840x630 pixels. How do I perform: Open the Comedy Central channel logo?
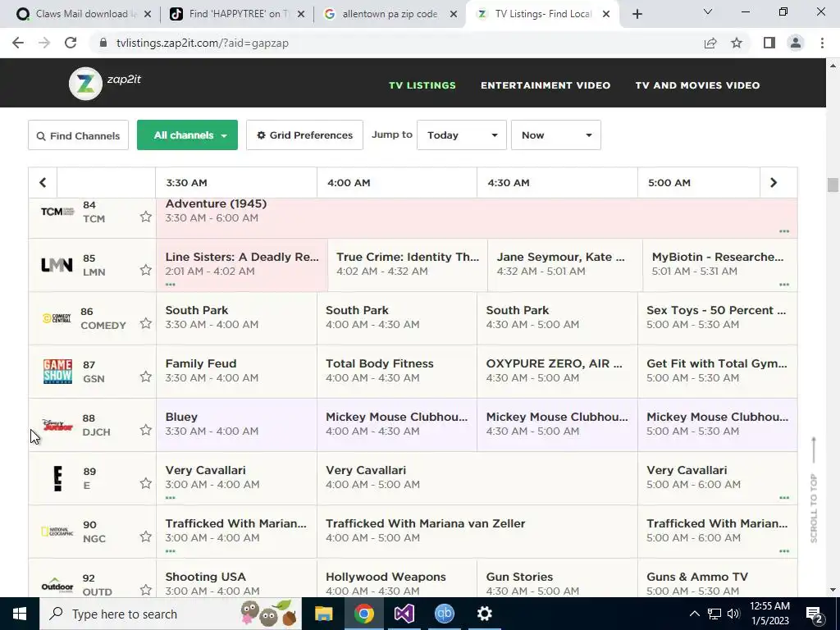click(57, 318)
